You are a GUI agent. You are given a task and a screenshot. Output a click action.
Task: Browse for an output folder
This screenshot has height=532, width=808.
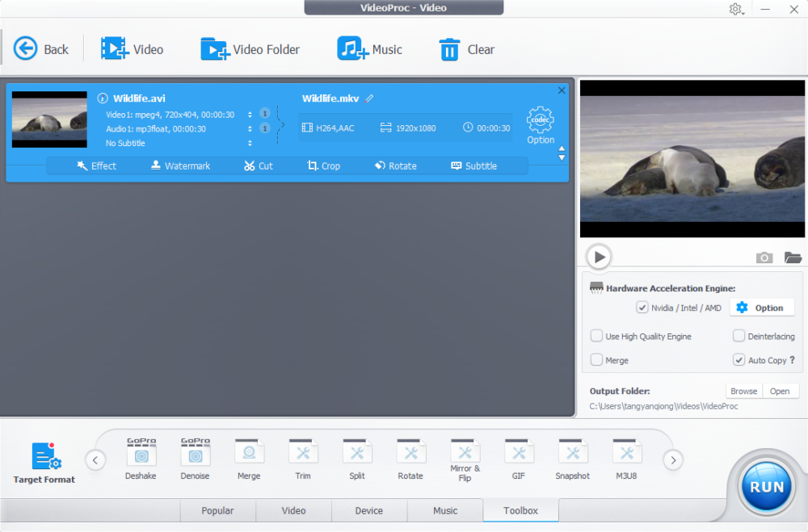coord(744,391)
